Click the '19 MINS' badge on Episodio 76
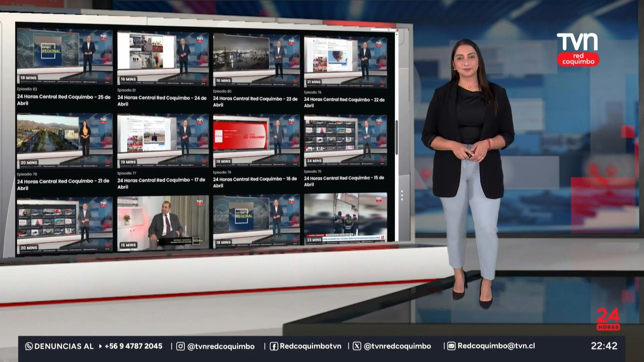 pos(223,162)
